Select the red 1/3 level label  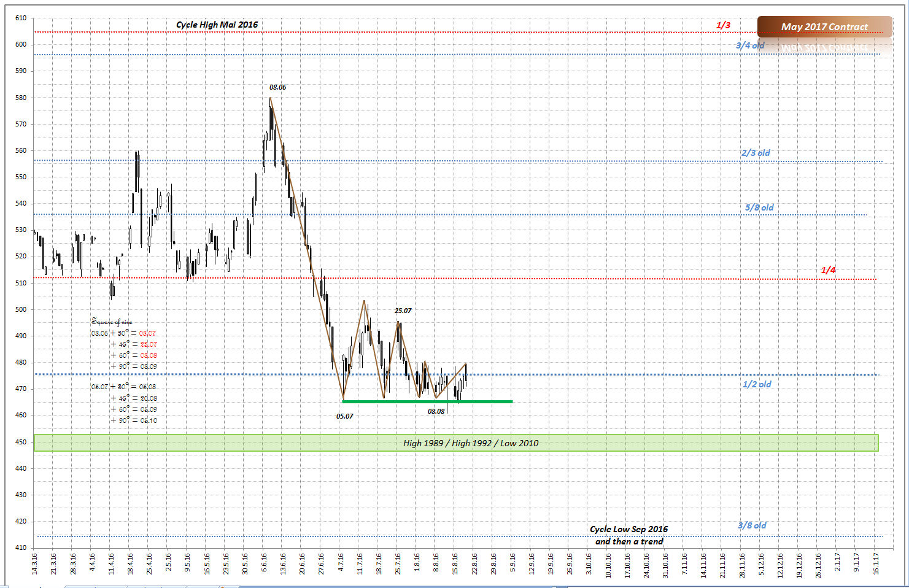(x=723, y=25)
